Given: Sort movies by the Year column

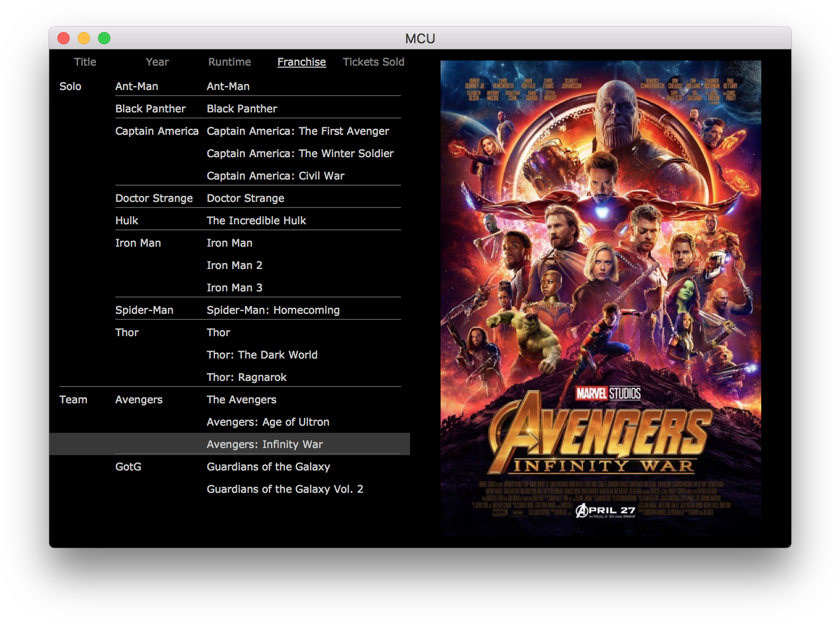Looking at the screenshot, I should 157,62.
